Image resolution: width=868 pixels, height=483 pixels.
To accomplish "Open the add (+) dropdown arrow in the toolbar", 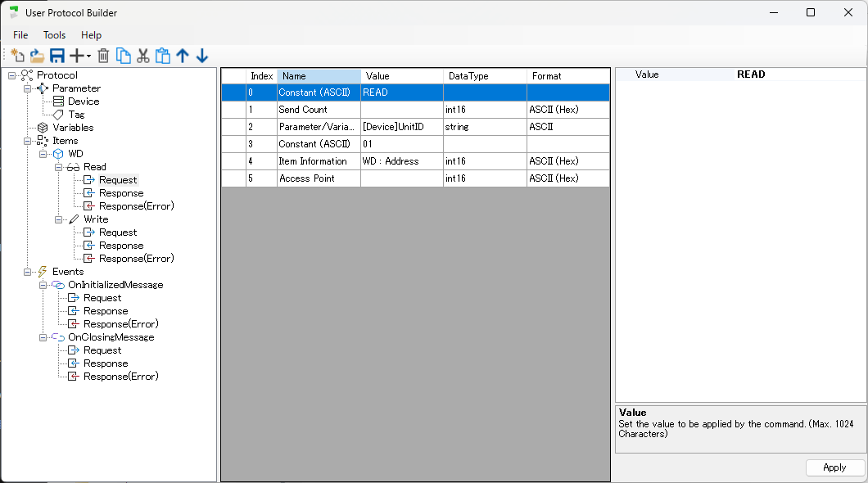I will [x=88, y=56].
